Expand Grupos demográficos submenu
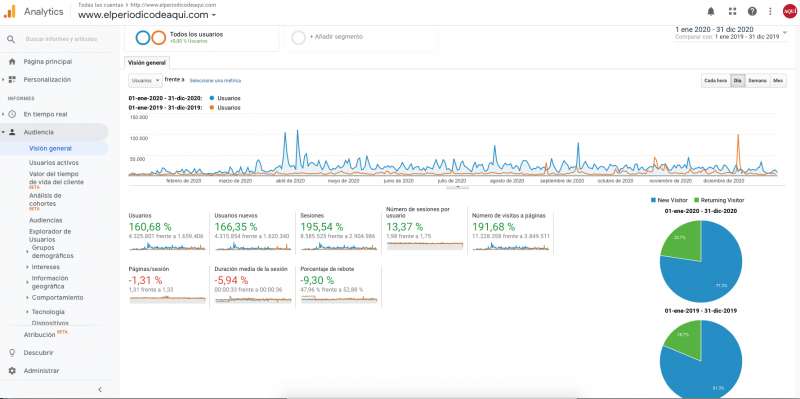Viewport: 800px width, 399px height. (x=27, y=252)
